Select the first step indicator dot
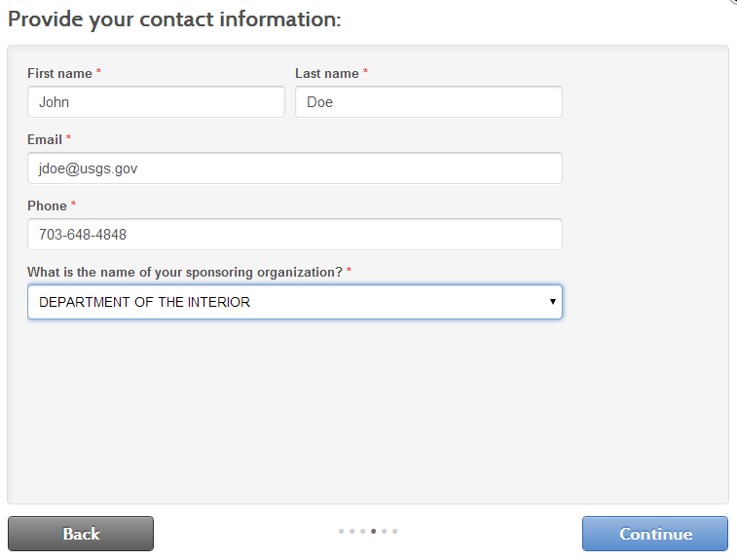The image size is (737, 560). 341,532
